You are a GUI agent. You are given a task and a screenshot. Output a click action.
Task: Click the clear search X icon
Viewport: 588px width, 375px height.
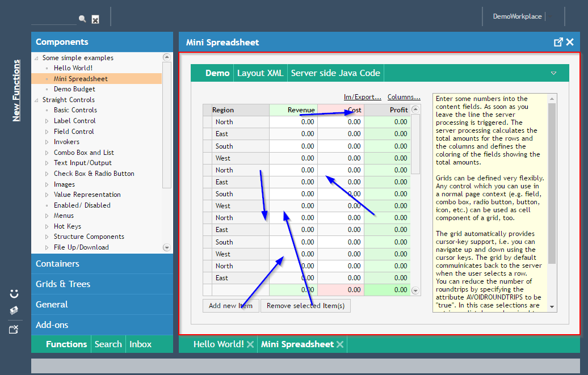pyautogui.click(x=95, y=20)
